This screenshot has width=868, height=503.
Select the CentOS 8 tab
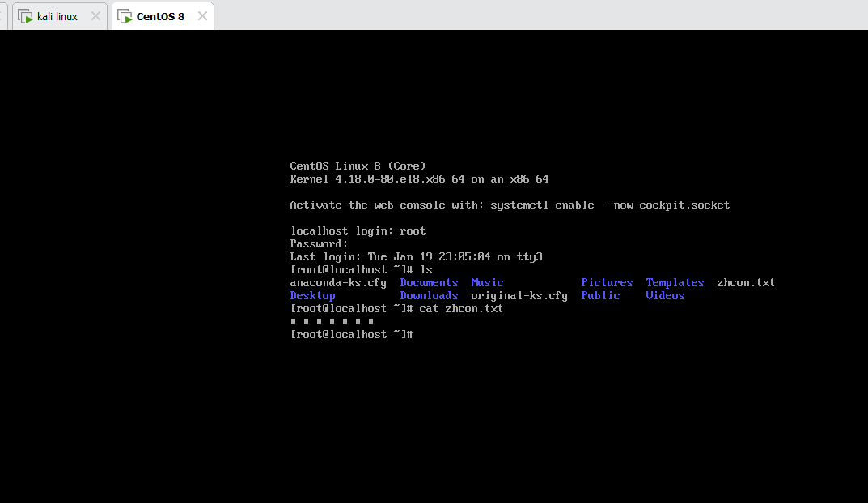[x=161, y=15]
